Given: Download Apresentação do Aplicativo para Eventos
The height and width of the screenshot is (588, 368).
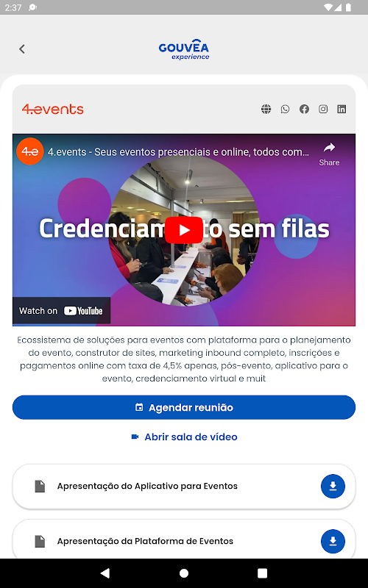Looking at the screenshot, I should 333,486.
